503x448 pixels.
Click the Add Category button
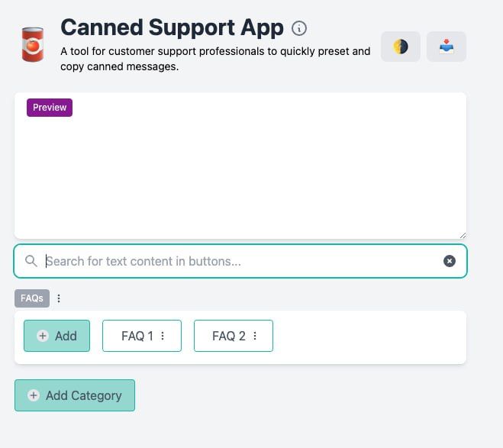coord(75,395)
